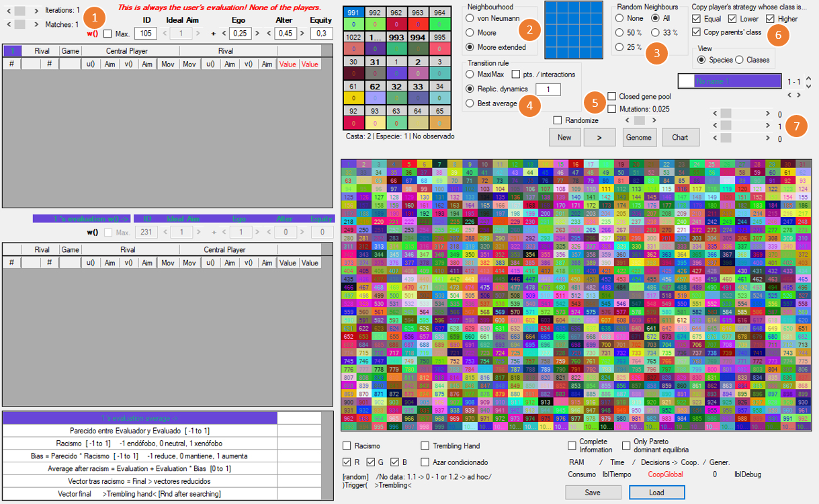Click the blue neighbourhood grid preview
This screenshot has width=819, height=504.
[573, 30]
